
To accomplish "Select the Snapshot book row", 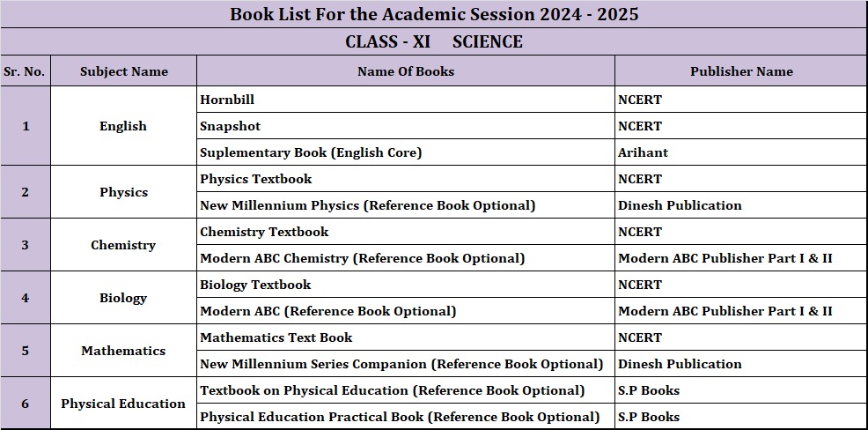I will click(x=230, y=126).
